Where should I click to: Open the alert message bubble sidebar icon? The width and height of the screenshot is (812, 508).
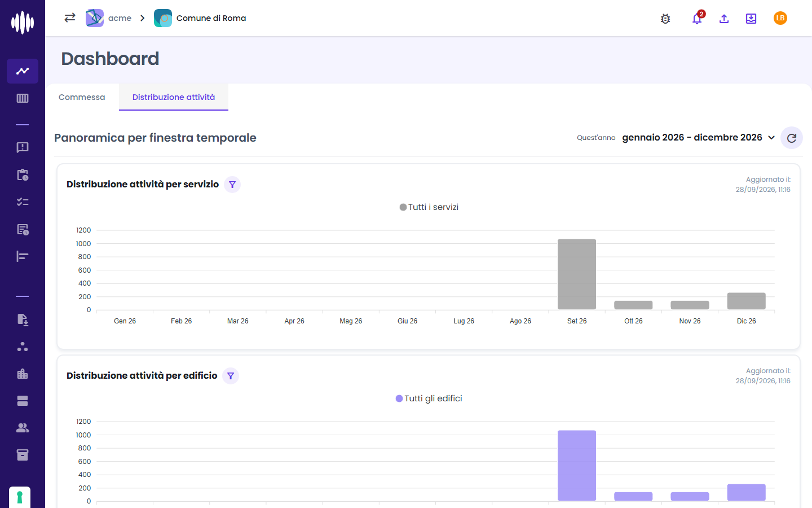pos(23,147)
